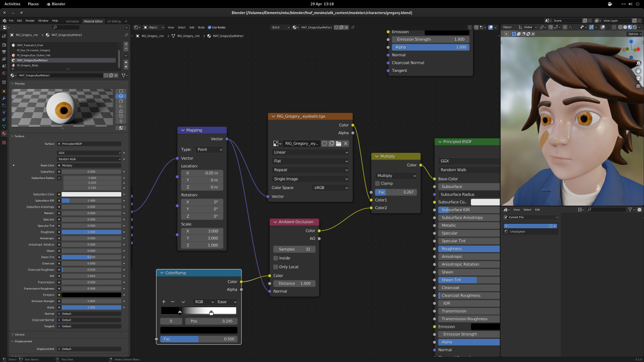Select MAT_Fazwatch_Fred in the material list
This screenshot has width=644, height=362.
pyautogui.click(x=63, y=45)
